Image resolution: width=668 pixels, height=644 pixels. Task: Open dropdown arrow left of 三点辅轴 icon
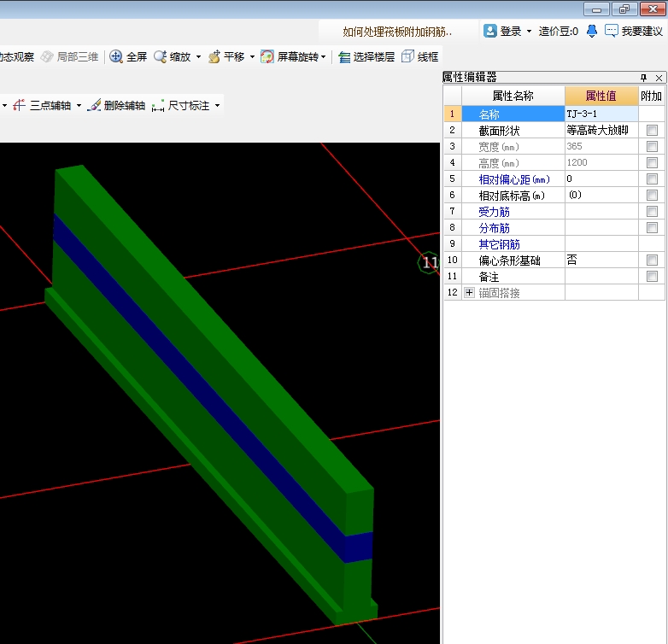(x=4, y=106)
